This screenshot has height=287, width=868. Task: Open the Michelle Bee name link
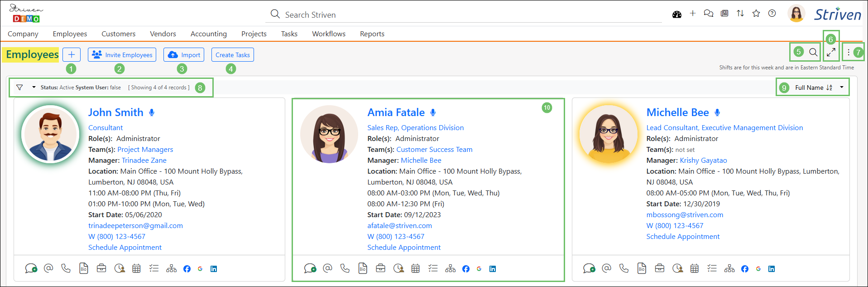pos(678,112)
